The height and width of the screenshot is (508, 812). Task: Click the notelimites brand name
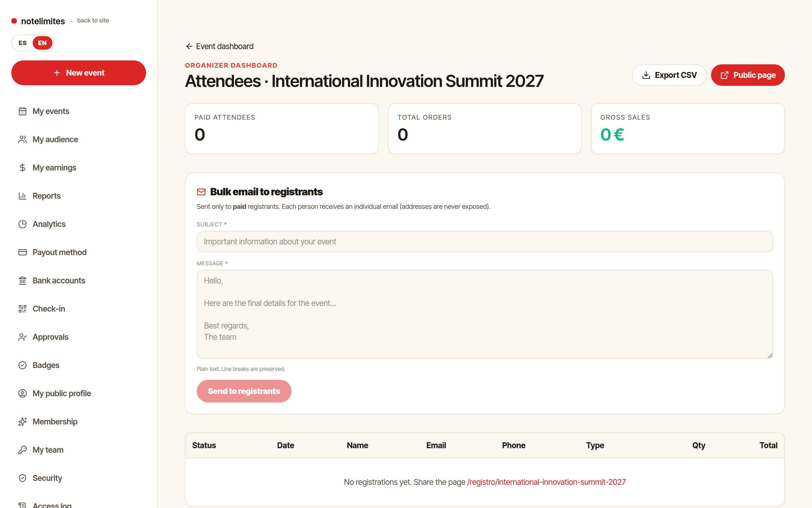click(43, 21)
